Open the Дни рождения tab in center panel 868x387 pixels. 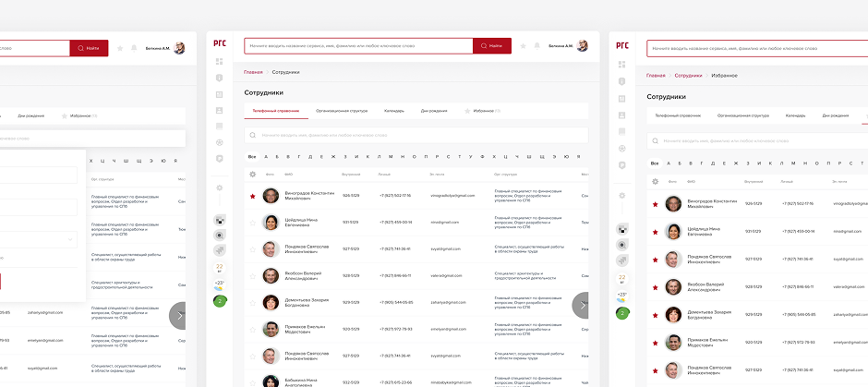coord(434,111)
